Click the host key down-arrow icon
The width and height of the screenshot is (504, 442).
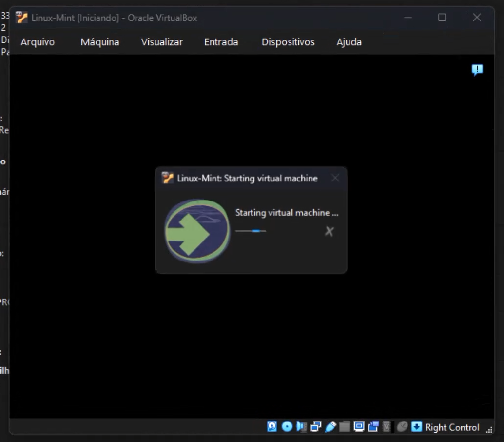(x=417, y=426)
